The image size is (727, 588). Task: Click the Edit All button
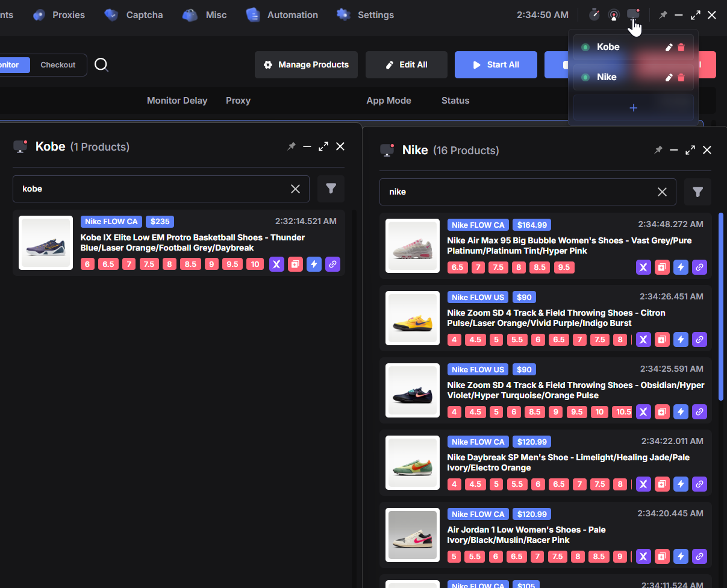pyautogui.click(x=407, y=64)
